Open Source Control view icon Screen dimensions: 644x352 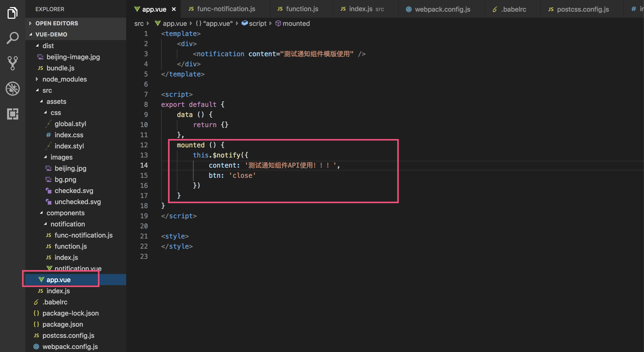point(12,63)
